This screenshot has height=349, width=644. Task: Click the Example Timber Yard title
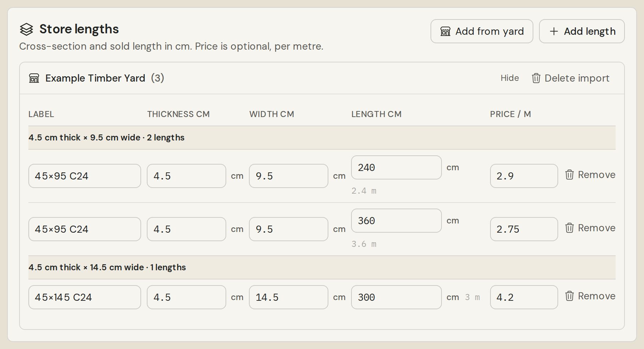tap(95, 78)
